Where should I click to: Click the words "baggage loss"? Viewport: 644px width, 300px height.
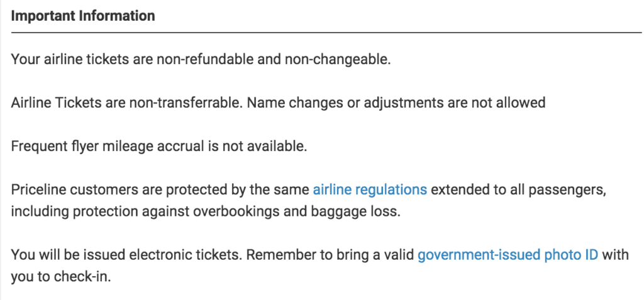pyautogui.click(x=365, y=211)
